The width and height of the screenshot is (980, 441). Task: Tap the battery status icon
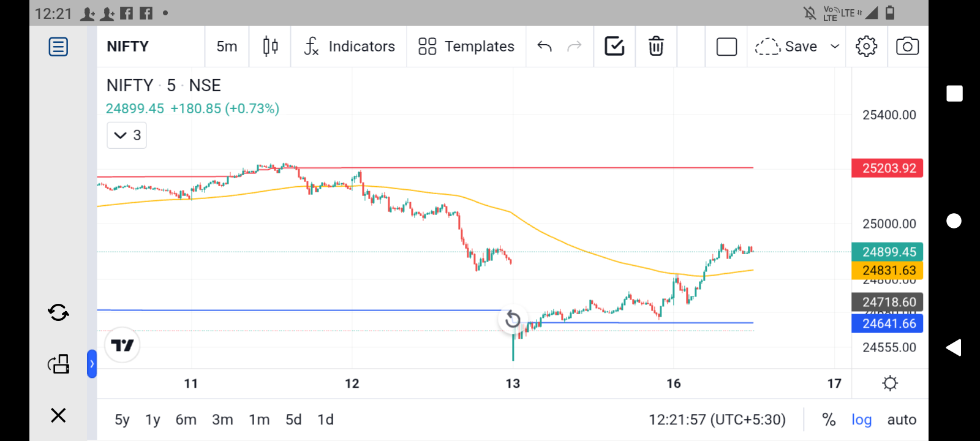[890, 13]
